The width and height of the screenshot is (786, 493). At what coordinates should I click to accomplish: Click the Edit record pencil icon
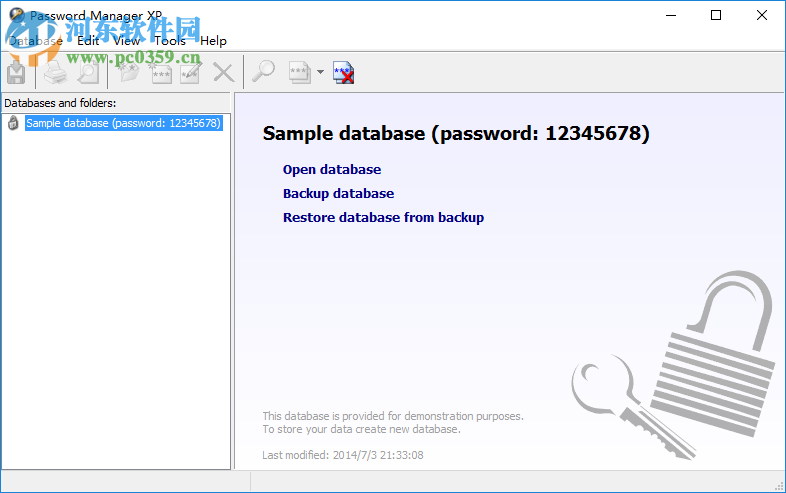(x=191, y=73)
